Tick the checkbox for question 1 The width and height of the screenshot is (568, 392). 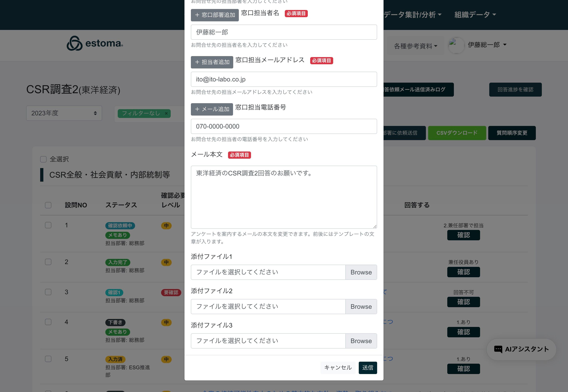point(48,225)
